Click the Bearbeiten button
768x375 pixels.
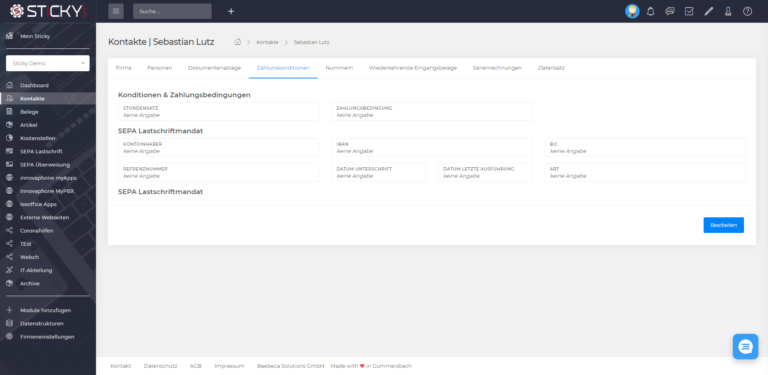coord(723,225)
